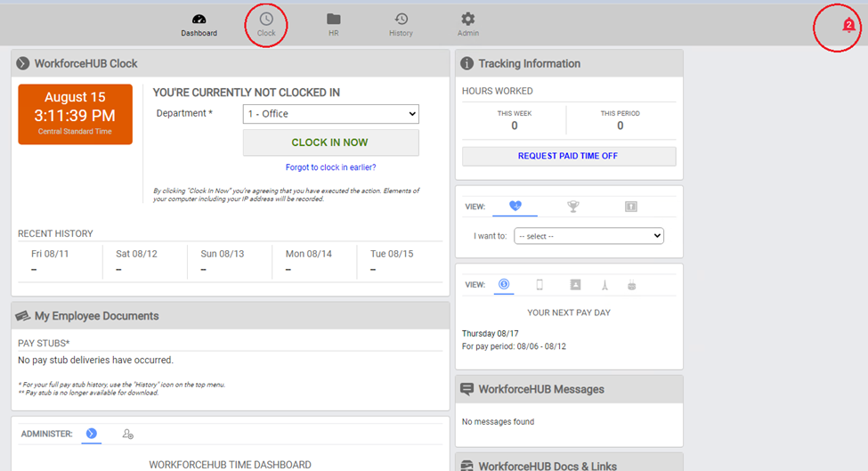Select the Administer users tab icon

(x=127, y=434)
